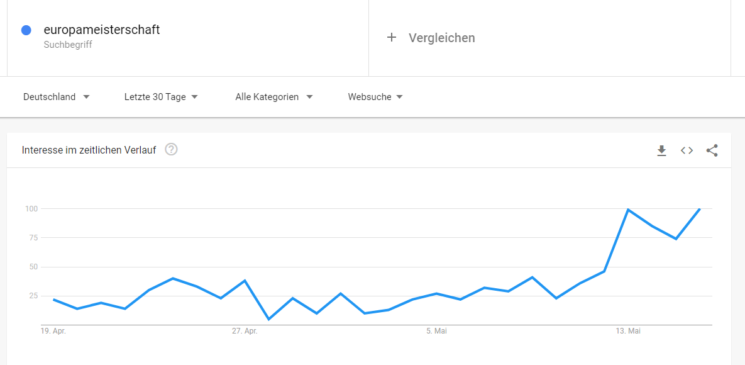Open the Deutschland region dropdown
745x365 pixels.
coord(57,97)
